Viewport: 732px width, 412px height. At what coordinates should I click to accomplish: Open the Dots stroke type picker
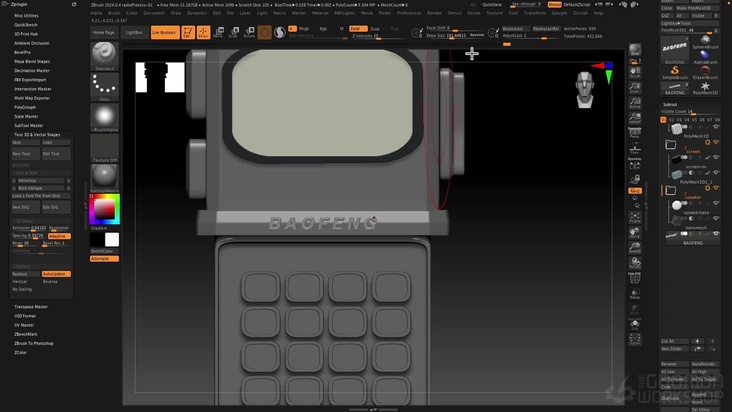click(x=104, y=87)
